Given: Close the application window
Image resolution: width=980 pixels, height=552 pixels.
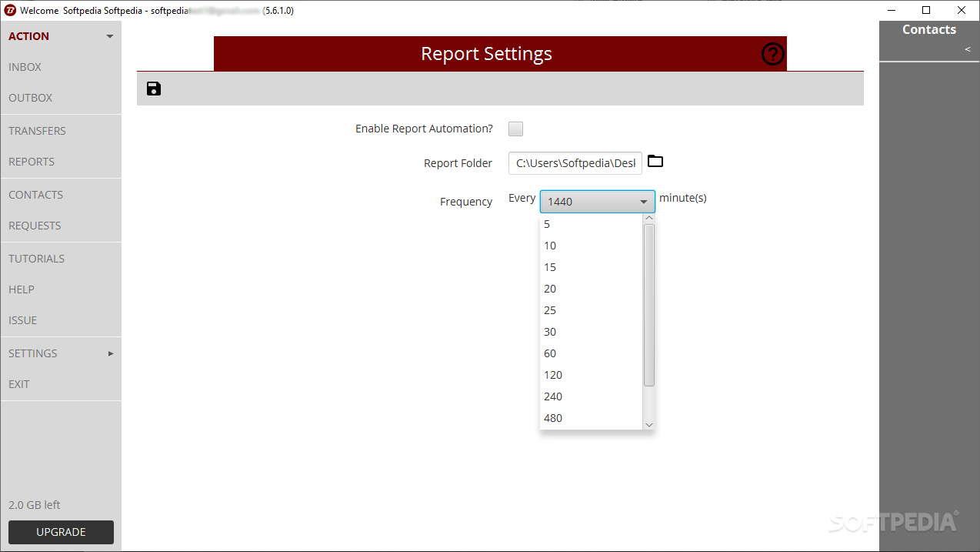Looking at the screenshot, I should coord(962,11).
